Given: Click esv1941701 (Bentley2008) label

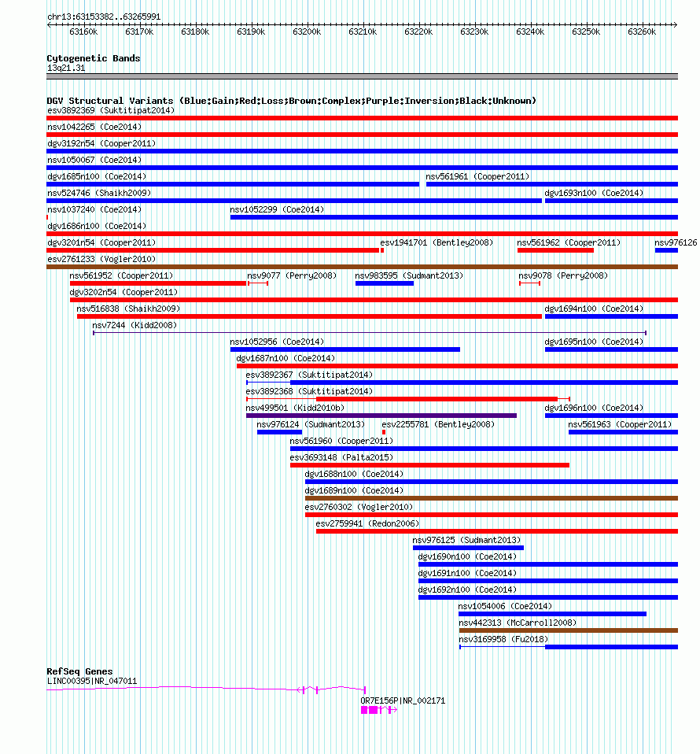Looking at the screenshot, I should coord(437,242).
